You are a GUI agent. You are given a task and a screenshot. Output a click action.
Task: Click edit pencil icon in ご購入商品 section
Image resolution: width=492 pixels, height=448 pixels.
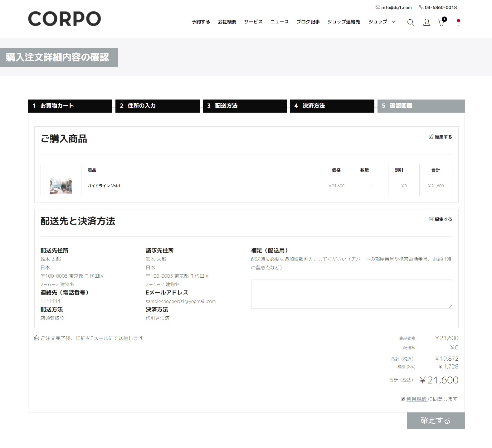point(431,137)
